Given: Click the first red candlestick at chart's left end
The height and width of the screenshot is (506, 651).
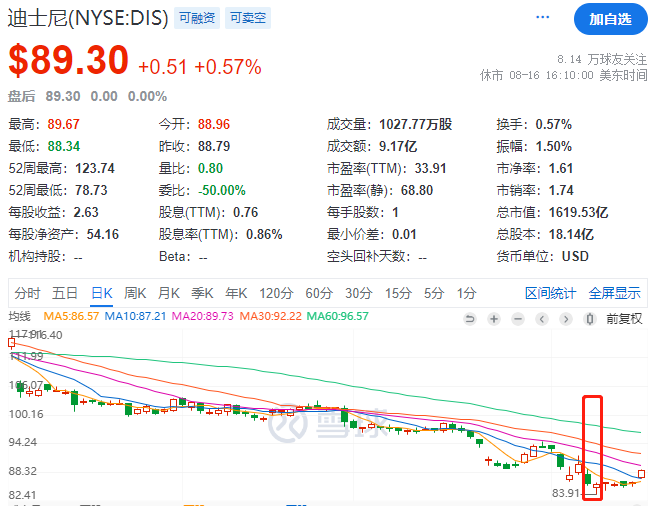Looking at the screenshot, I should [x=12, y=342].
